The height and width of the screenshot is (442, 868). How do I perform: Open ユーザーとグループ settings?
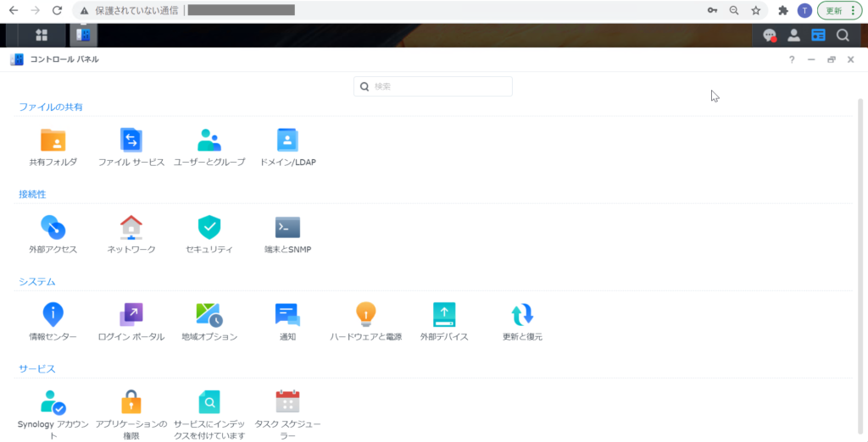click(209, 141)
